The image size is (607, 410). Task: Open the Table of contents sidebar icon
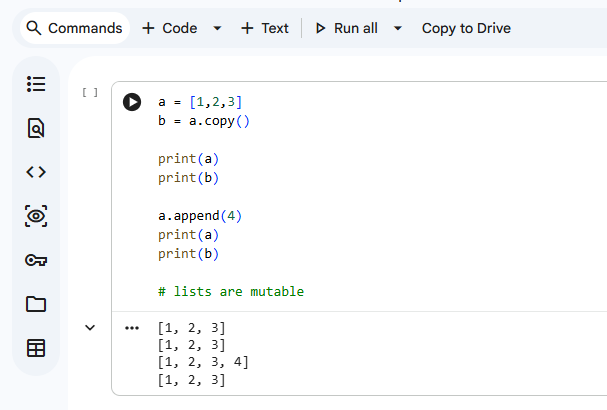pos(36,84)
